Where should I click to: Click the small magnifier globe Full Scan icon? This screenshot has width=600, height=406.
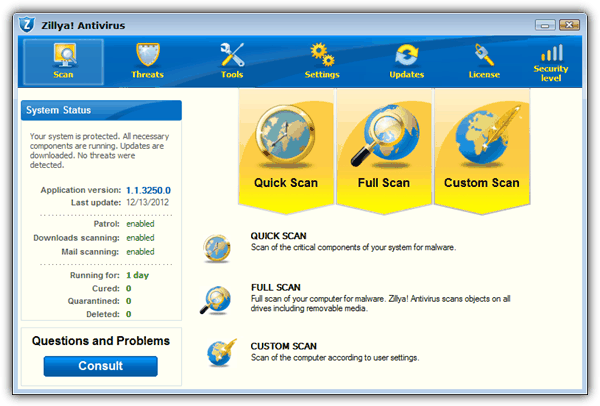tap(216, 300)
